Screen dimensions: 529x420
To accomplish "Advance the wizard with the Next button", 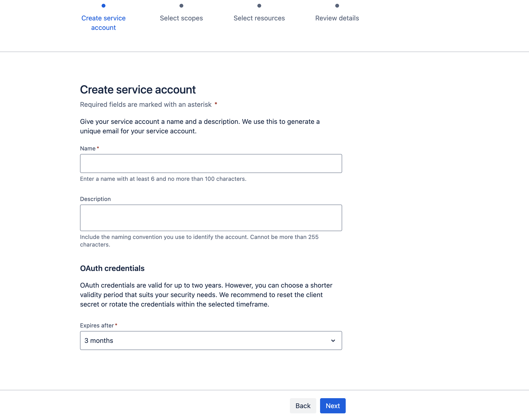I will tap(332, 406).
